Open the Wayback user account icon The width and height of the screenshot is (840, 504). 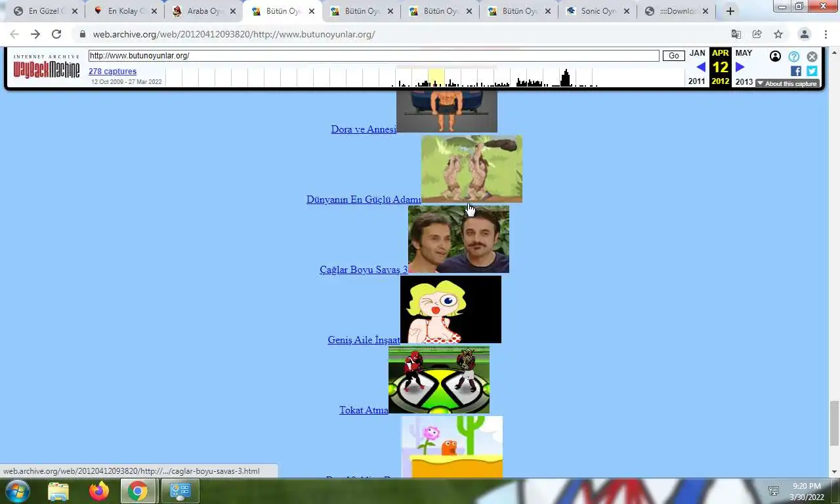pos(775,56)
